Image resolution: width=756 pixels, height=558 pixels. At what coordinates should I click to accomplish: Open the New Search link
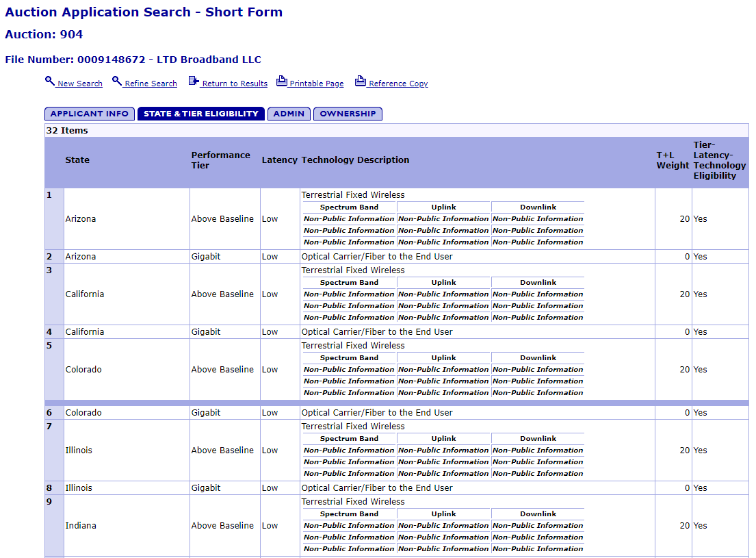[80, 84]
